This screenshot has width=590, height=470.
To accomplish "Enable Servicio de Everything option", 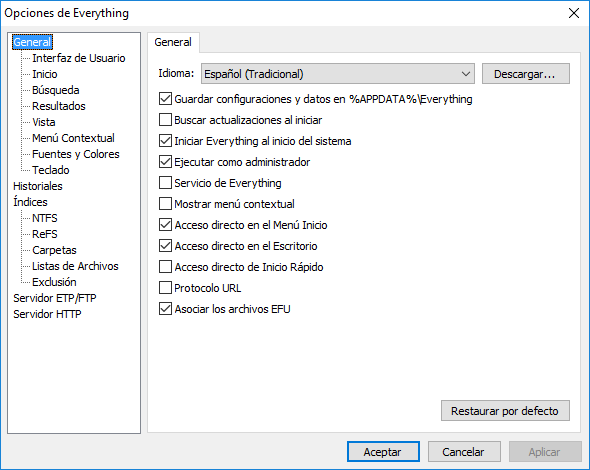I will point(165,183).
